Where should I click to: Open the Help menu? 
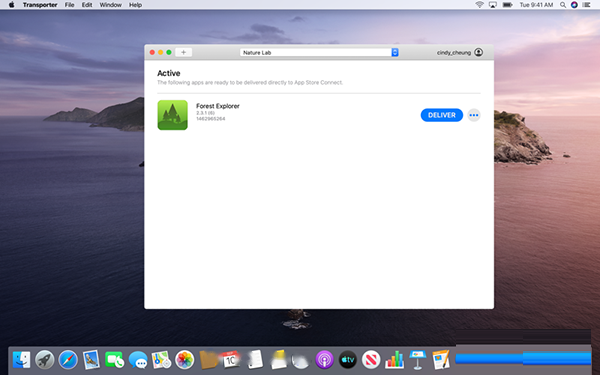(135, 5)
